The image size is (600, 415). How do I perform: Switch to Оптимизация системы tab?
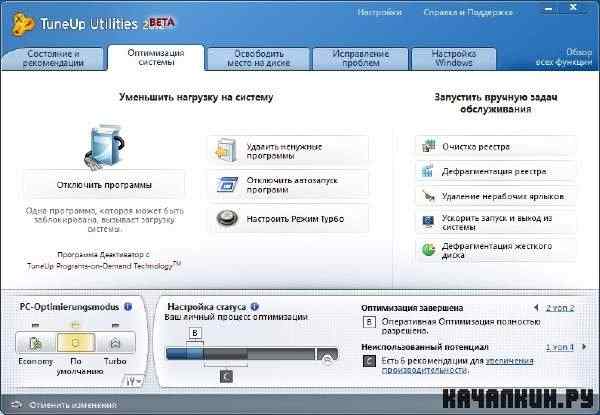(x=156, y=58)
